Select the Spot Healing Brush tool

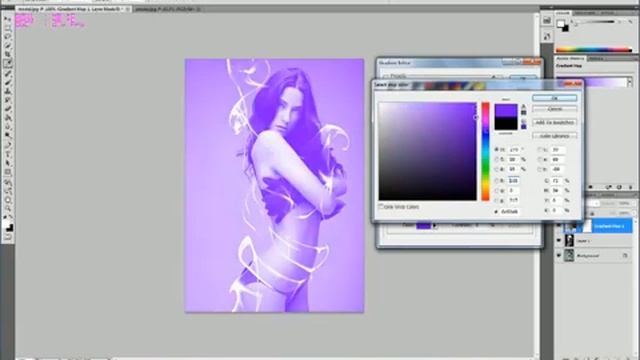click(8, 73)
